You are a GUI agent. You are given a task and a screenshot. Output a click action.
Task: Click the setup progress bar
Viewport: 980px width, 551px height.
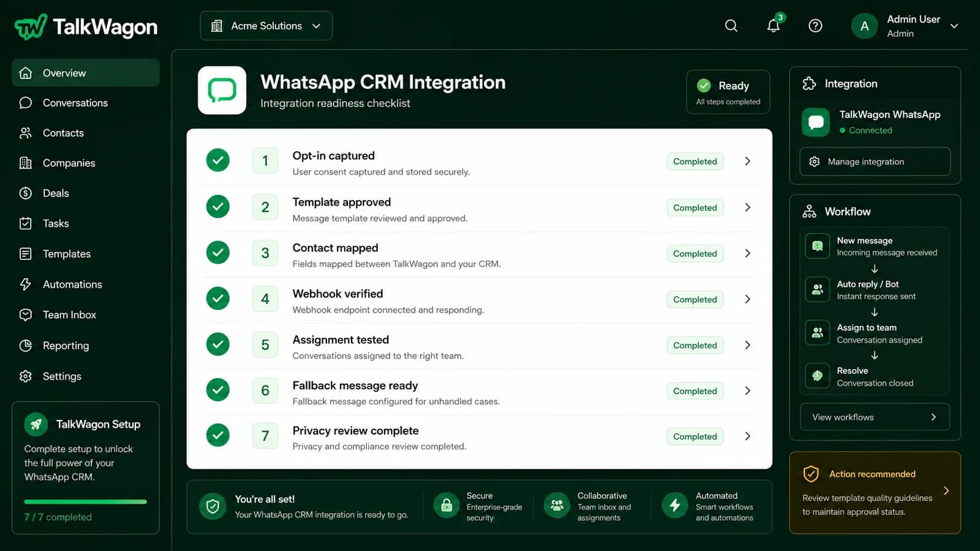click(85, 501)
